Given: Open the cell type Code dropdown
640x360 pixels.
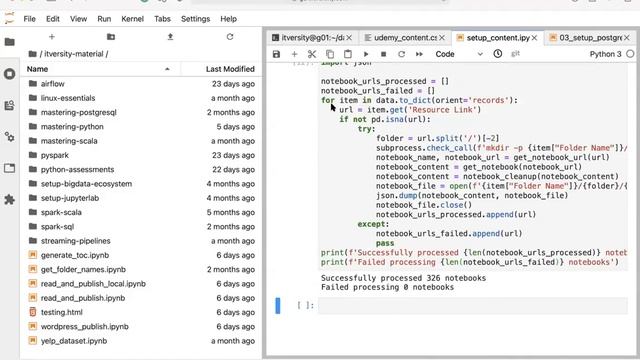Looking at the screenshot, I should 459,54.
